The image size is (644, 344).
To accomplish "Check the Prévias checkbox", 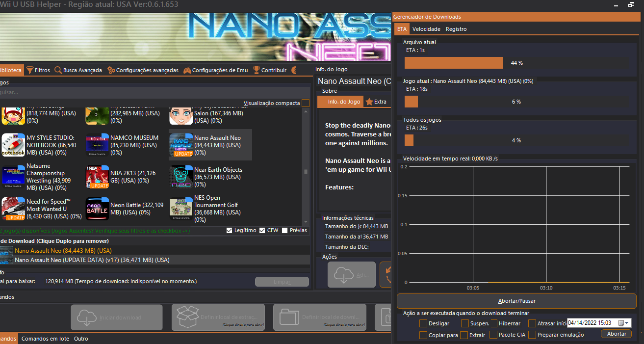I will pos(285,231).
